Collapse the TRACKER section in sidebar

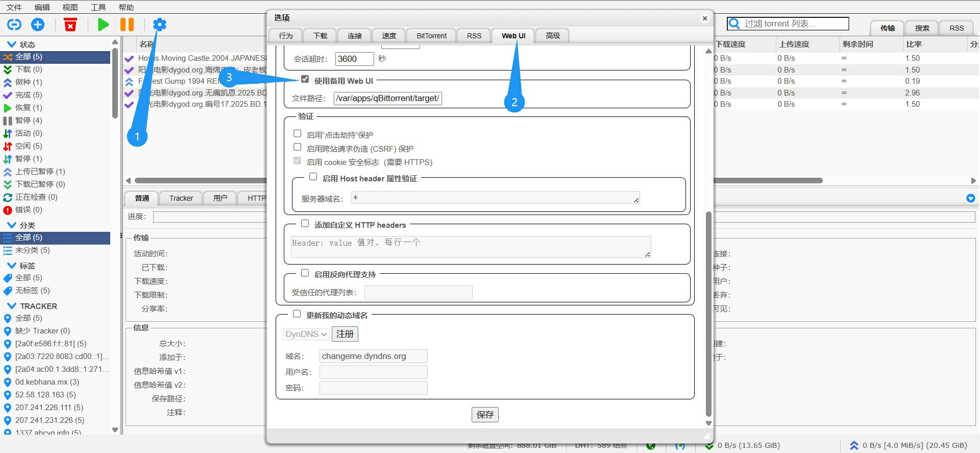point(12,306)
